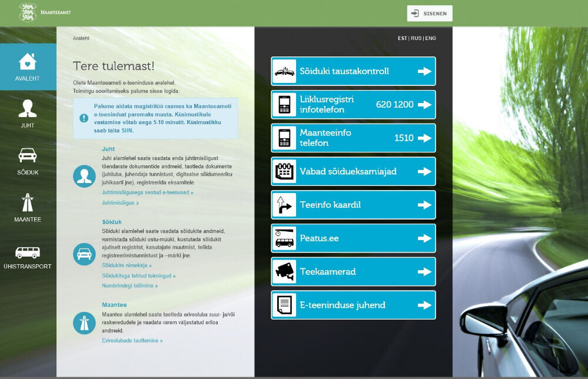Screen dimensions: 588x379
Task: Open the Sõidukite nimekirja link
Action: click(x=127, y=265)
